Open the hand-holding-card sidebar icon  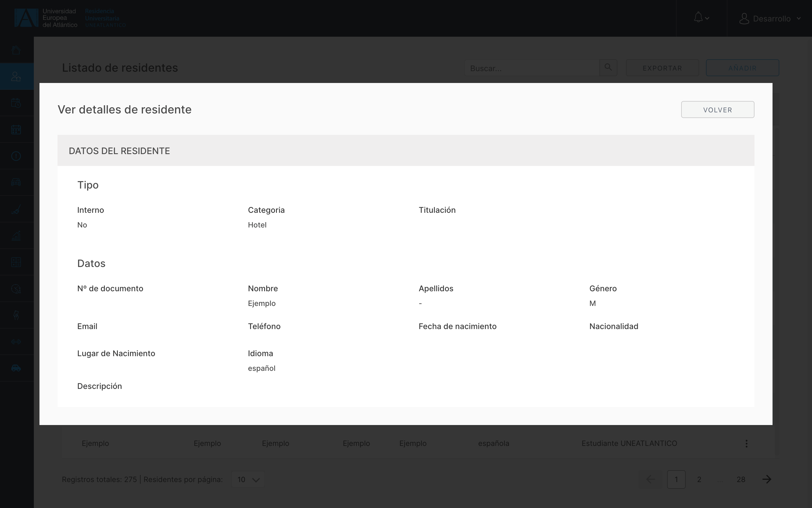pyautogui.click(x=16, y=315)
